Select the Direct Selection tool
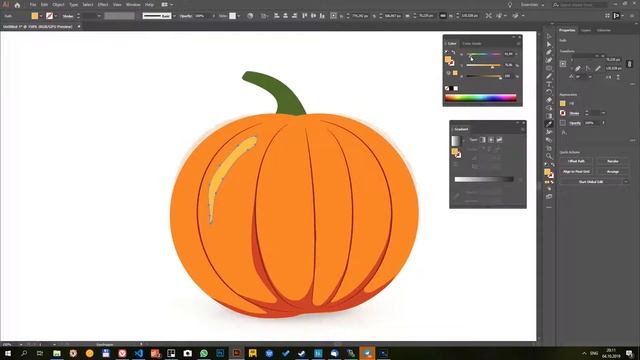640x360 pixels. point(549,44)
